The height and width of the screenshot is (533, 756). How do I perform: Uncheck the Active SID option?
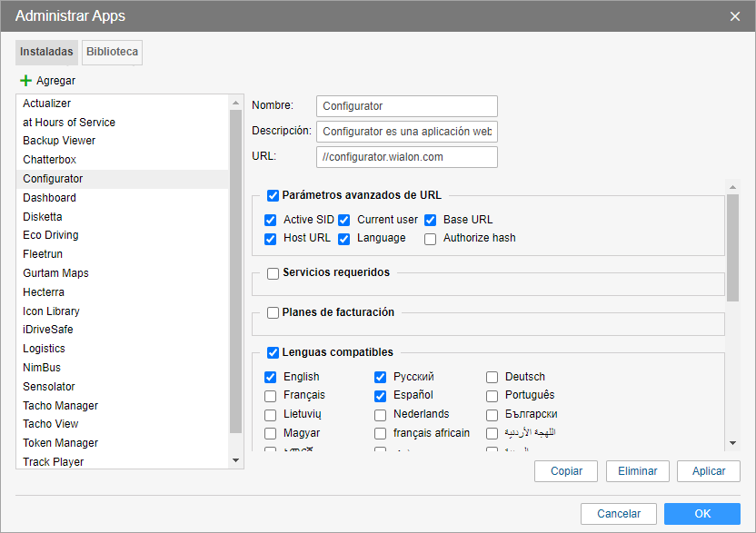pyautogui.click(x=271, y=220)
